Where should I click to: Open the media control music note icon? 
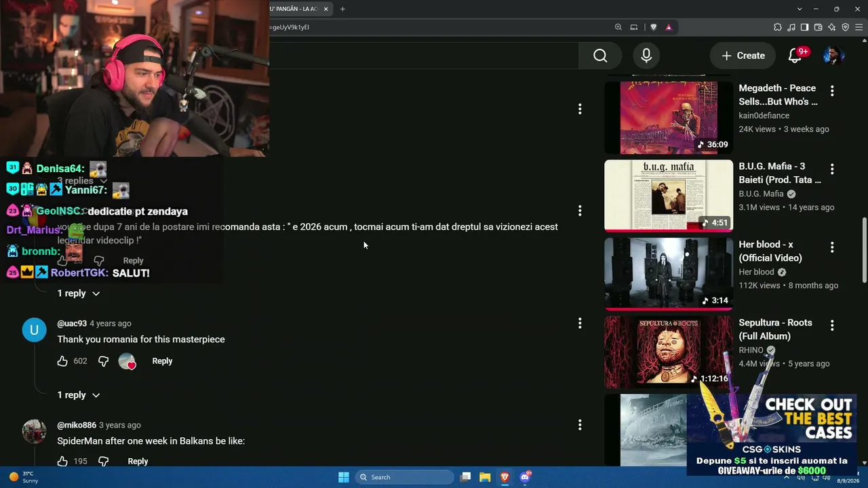[791, 27]
